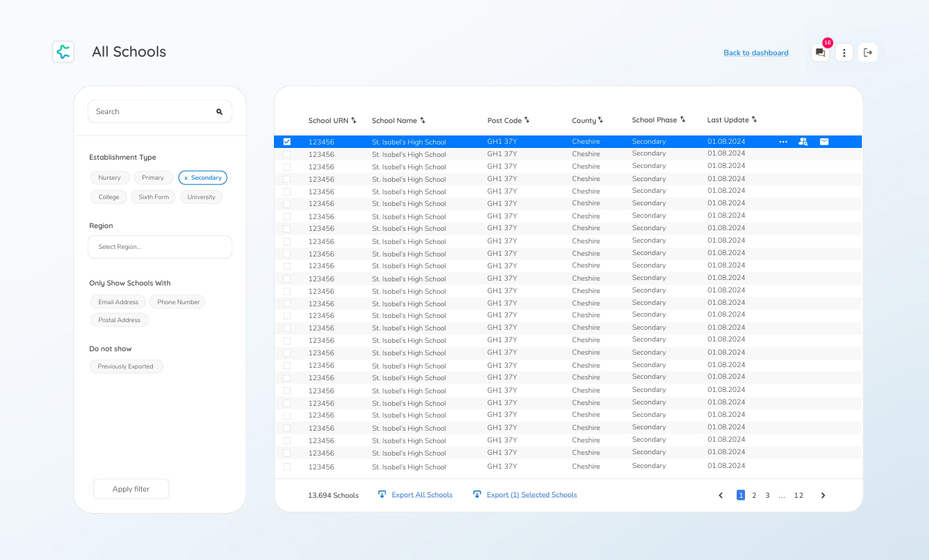
Task: Click the app logo in top left
Action: click(63, 52)
